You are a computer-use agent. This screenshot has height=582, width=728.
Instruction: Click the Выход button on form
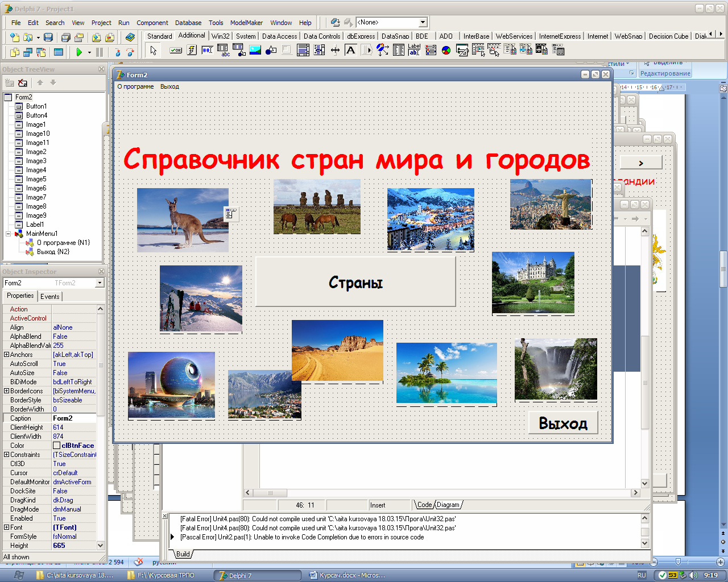562,423
